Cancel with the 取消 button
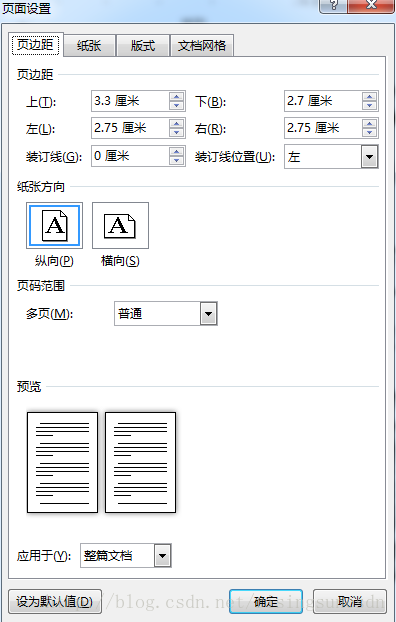 350,602
